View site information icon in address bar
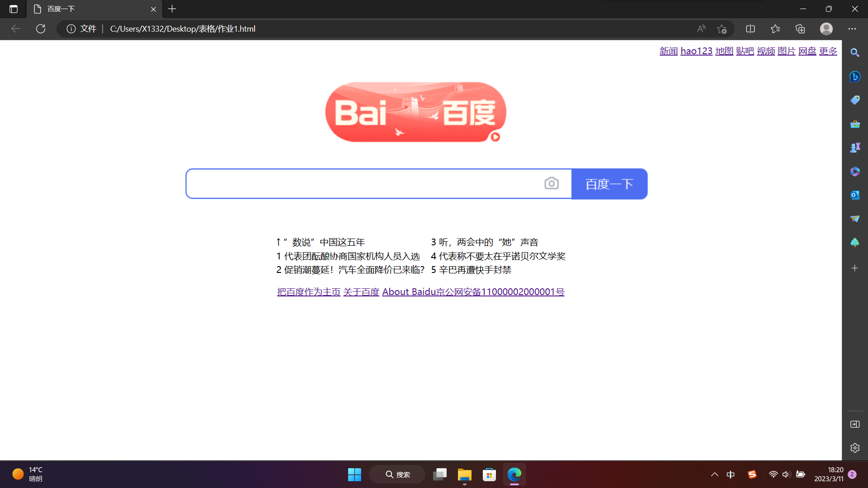 point(71,29)
